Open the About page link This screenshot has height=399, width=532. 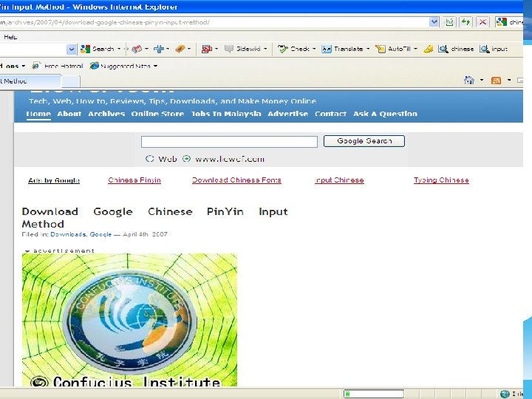(69, 114)
